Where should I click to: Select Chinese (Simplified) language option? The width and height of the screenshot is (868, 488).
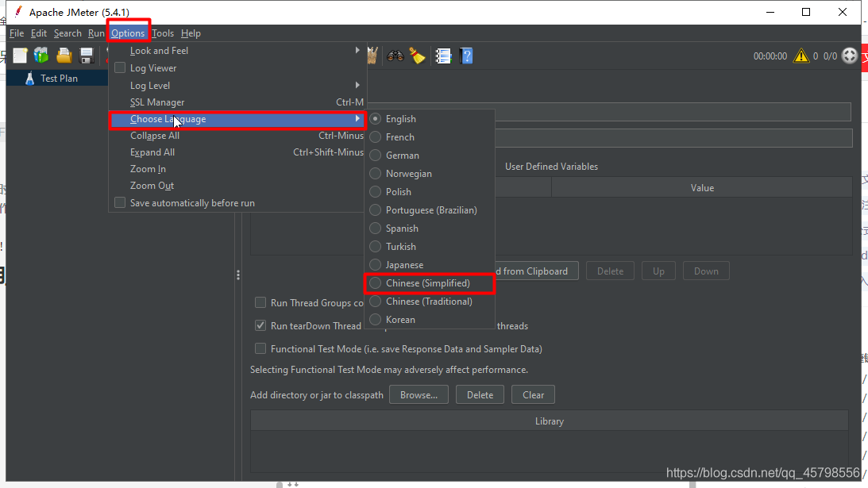(429, 283)
